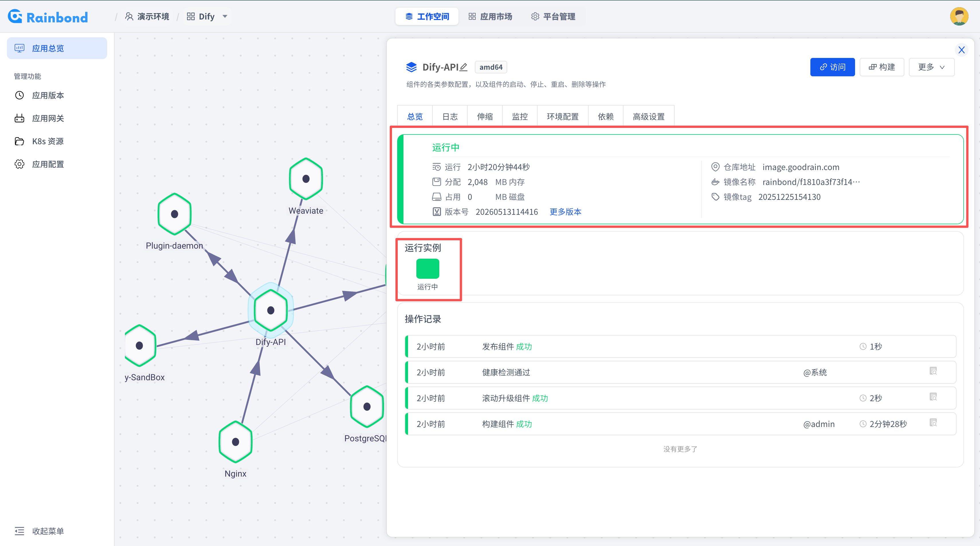This screenshot has width=980, height=546.
Task: Click the running instance green square
Action: point(428,269)
